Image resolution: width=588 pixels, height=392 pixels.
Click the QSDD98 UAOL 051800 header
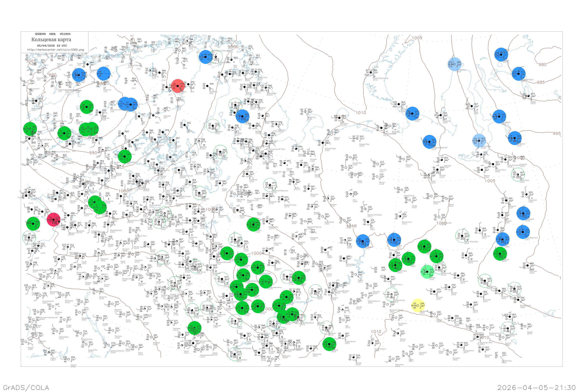53,34
